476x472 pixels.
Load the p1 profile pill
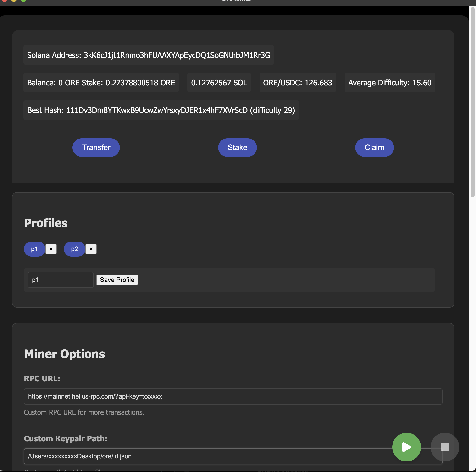click(34, 249)
